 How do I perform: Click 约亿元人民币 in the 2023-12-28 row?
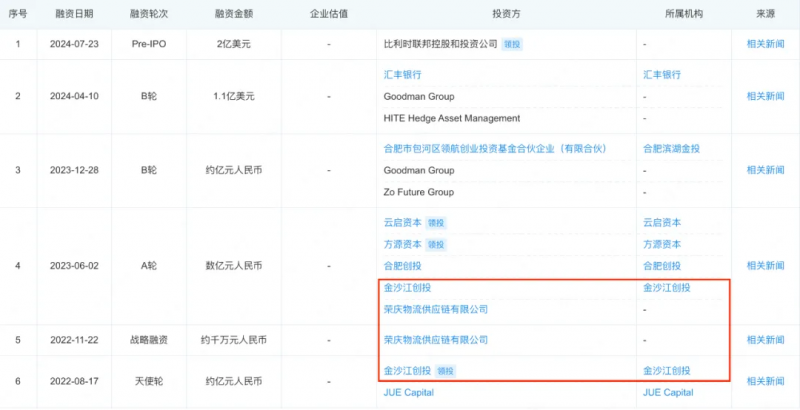pyautogui.click(x=234, y=170)
